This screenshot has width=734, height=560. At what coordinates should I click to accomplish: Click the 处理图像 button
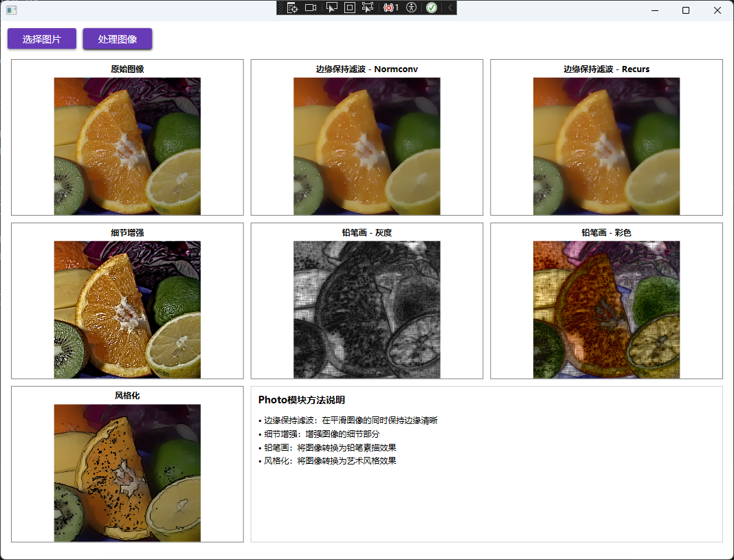tap(117, 38)
